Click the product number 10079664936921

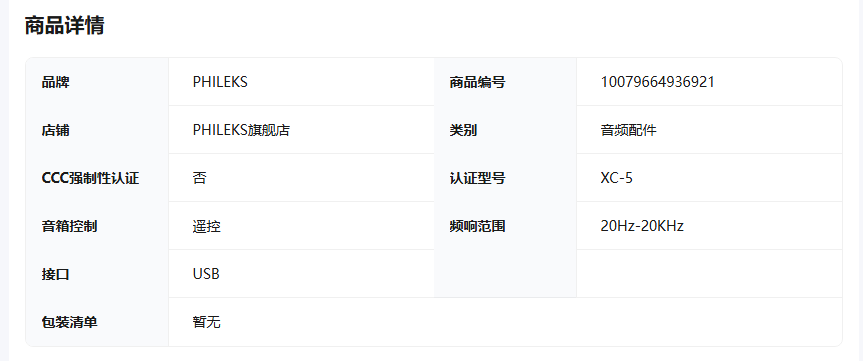point(658,82)
